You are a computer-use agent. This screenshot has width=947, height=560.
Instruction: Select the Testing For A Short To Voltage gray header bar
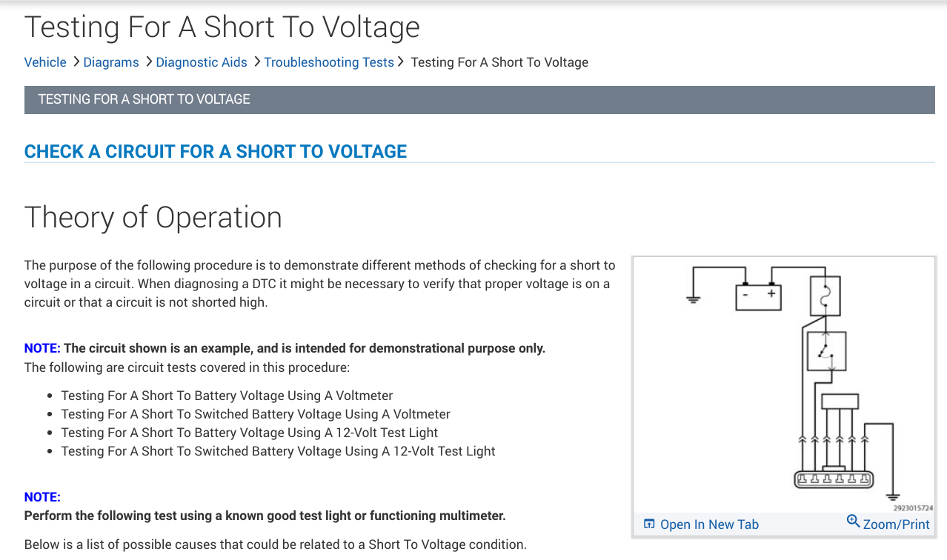[x=479, y=99]
